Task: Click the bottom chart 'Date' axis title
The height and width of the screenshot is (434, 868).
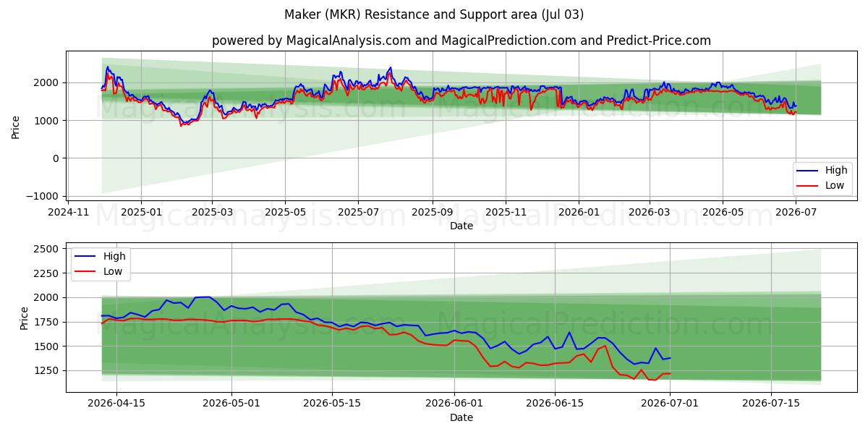Action: (461, 417)
